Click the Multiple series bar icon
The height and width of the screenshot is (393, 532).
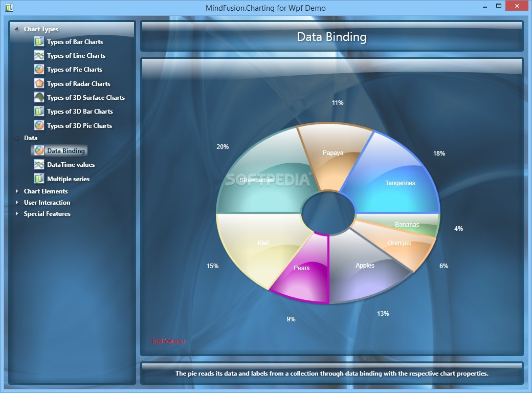point(39,179)
